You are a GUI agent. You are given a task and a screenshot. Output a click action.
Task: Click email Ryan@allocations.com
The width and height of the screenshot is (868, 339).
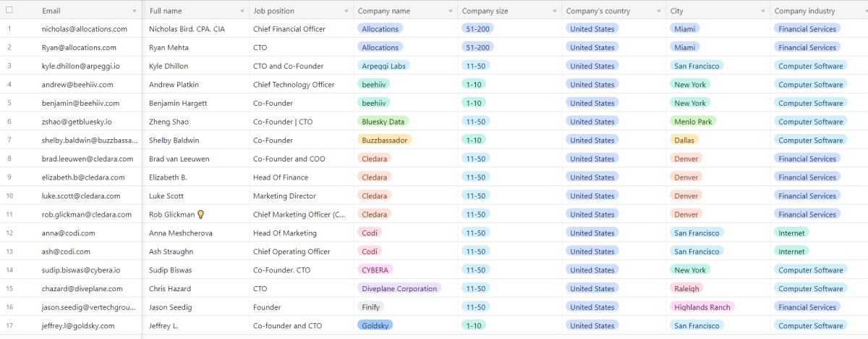point(79,47)
